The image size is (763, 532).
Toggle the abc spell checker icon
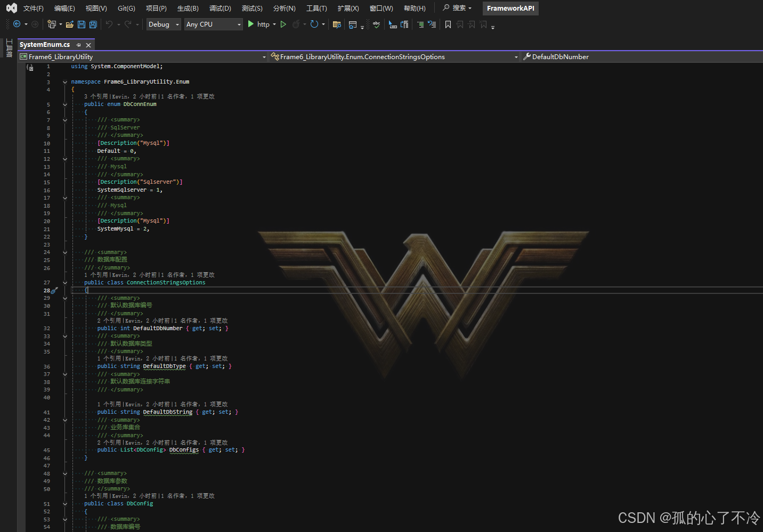point(376,24)
